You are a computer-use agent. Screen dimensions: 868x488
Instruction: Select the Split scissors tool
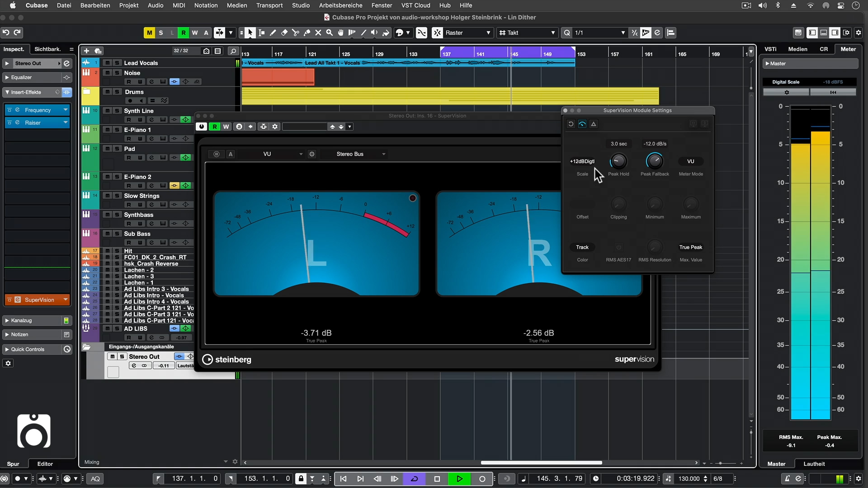(296, 33)
